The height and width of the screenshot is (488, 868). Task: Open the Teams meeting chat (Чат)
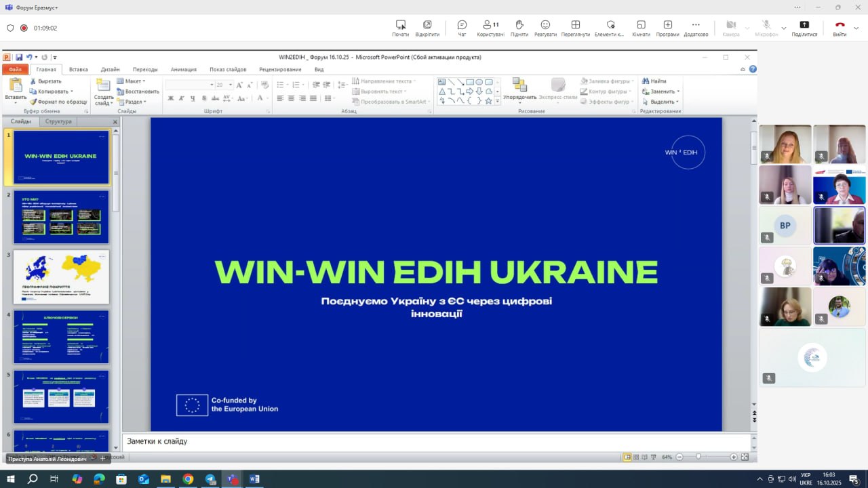[462, 28]
